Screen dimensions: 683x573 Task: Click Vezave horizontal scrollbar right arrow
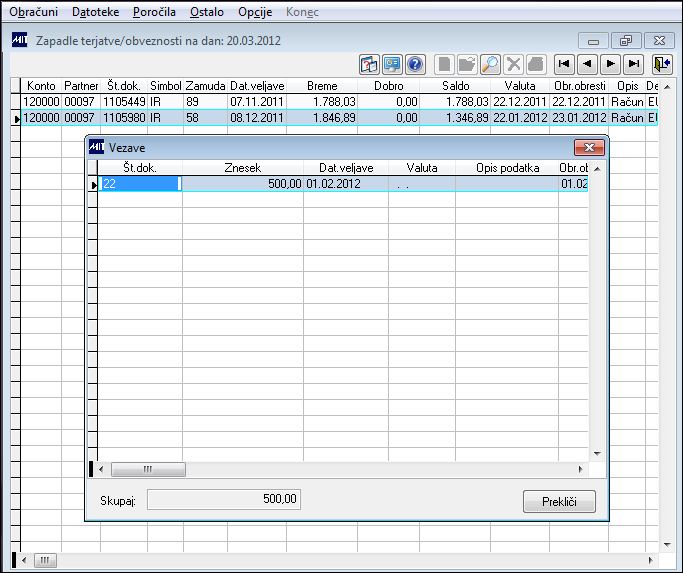[581, 469]
